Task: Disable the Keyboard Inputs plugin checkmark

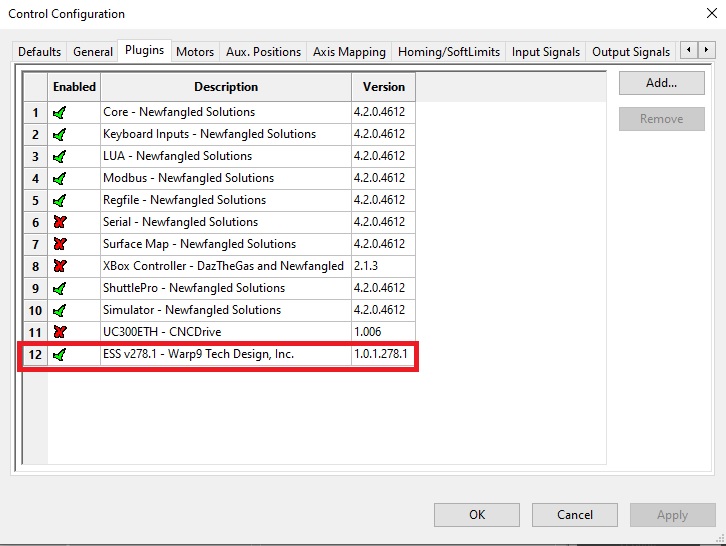Action: point(60,135)
